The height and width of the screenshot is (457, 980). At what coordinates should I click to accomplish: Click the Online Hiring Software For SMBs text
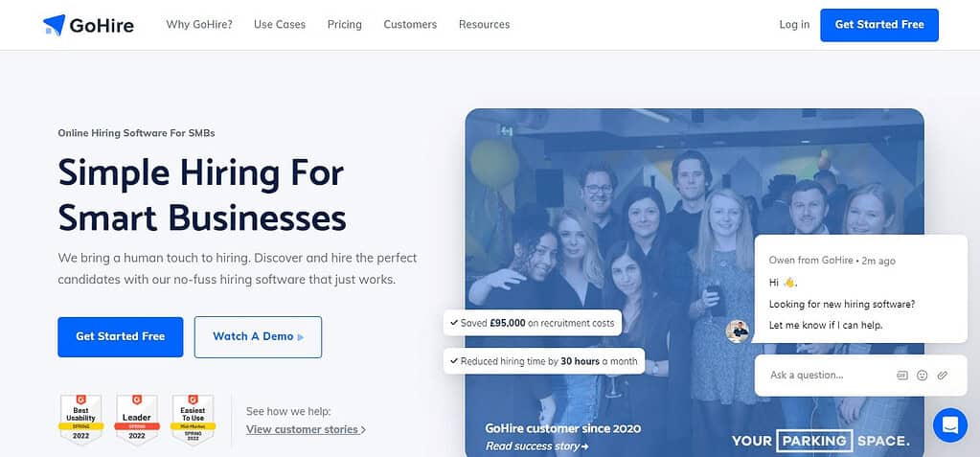pos(136,133)
